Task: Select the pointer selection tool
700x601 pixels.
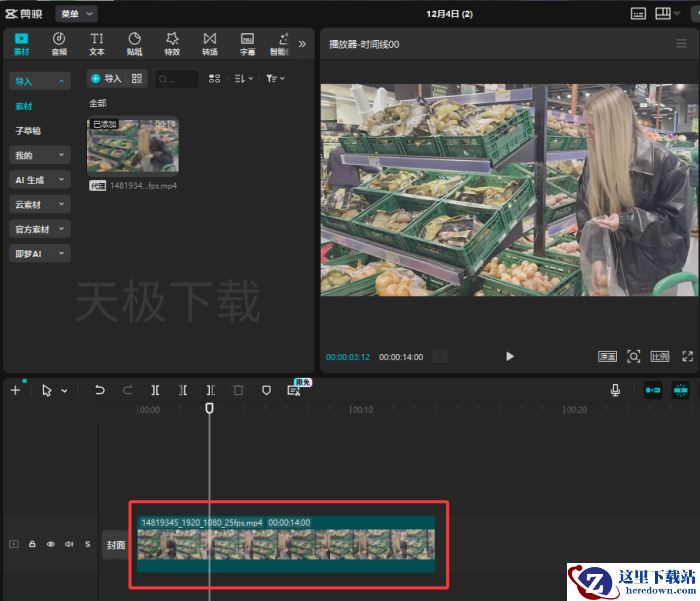Action: [46, 391]
